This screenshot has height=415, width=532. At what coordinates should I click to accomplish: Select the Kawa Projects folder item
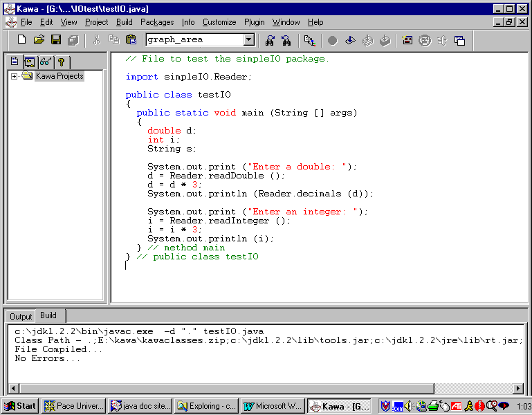point(59,76)
